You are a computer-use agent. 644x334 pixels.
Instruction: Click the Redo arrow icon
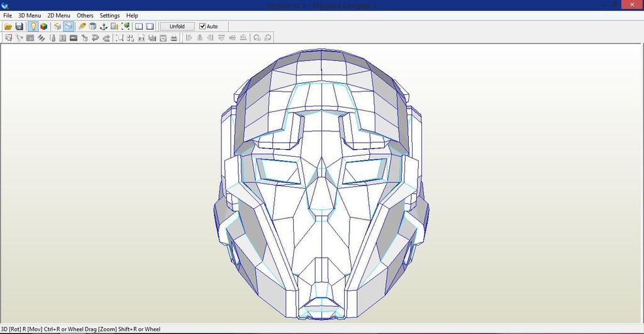[106, 38]
